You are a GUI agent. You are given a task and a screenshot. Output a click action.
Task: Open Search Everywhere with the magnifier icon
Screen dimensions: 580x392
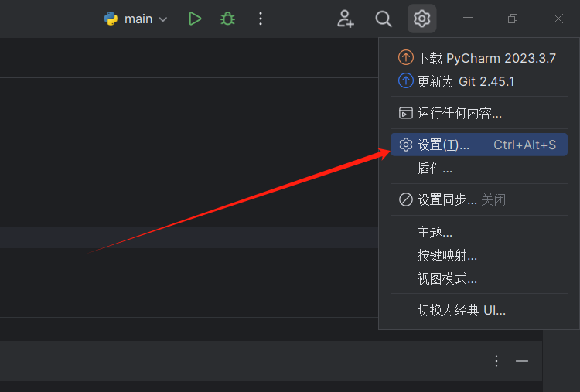(384, 19)
